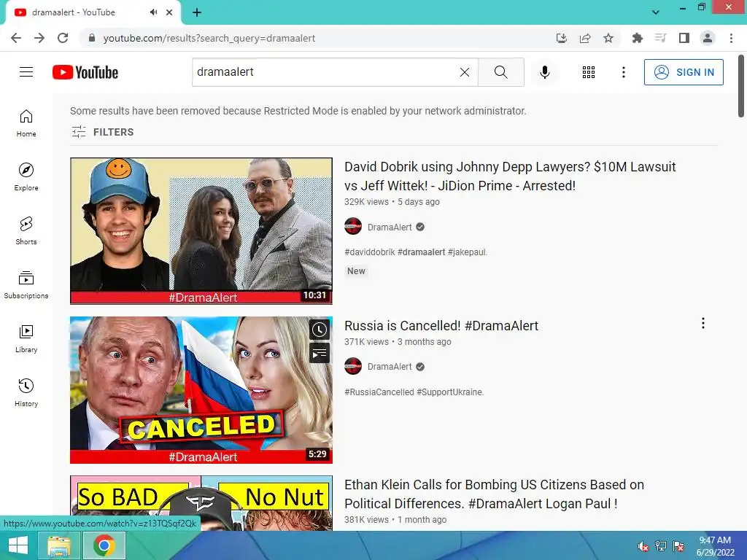Open Library in the sidebar
747x560 pixels.
pos(26,338)
